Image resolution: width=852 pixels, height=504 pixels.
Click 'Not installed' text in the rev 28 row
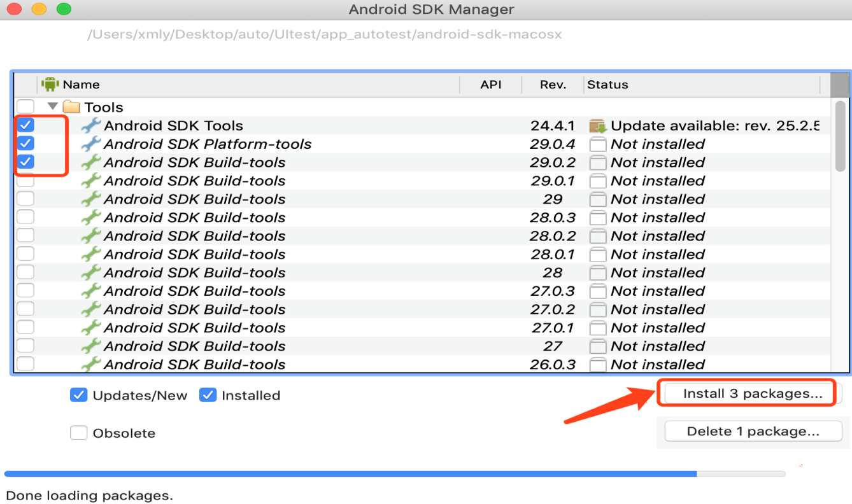658,273
